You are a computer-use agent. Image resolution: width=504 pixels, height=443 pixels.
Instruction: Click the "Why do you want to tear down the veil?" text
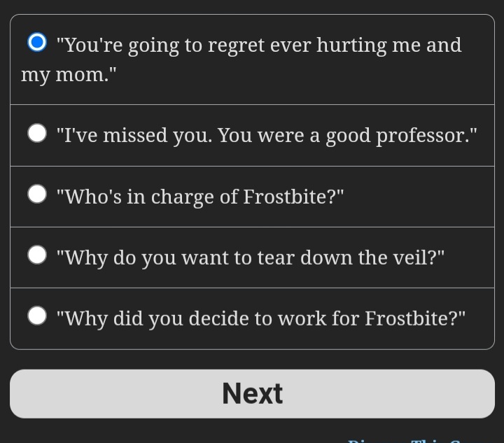pos(251,258)
